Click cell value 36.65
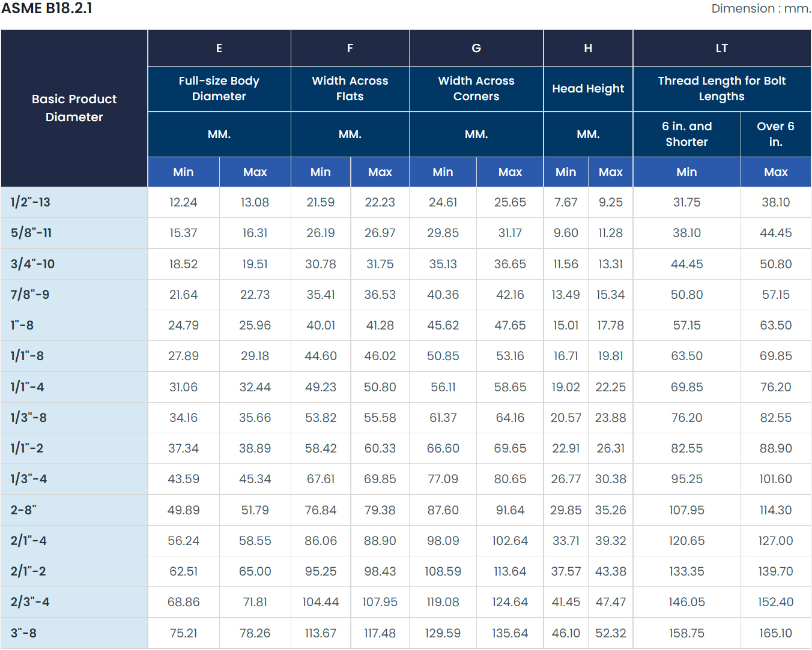This screenshot has width=812, height=650. click(510, 264)
